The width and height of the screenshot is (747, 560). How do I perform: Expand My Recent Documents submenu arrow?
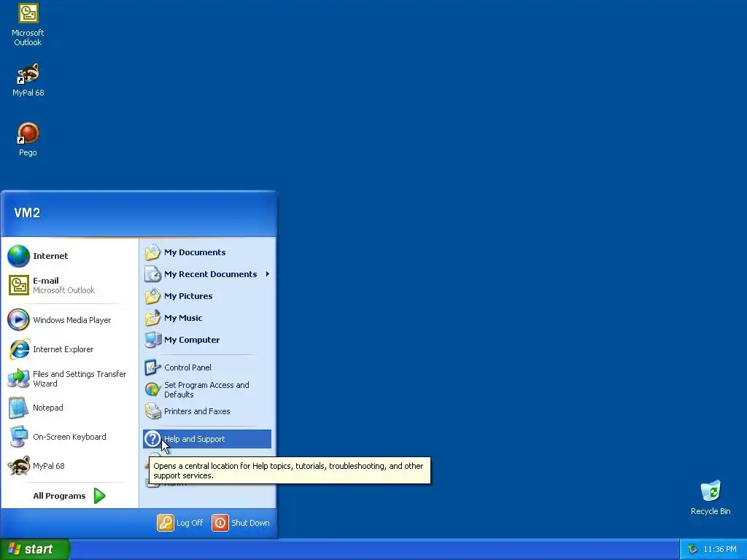pos(268,274)
